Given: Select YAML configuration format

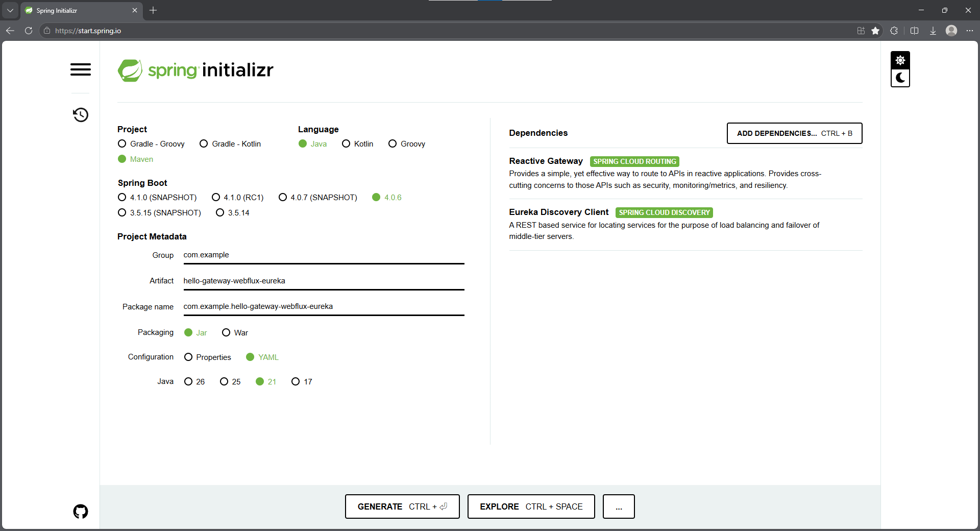Looking at the screenshot, I should [x=262, y=357].
